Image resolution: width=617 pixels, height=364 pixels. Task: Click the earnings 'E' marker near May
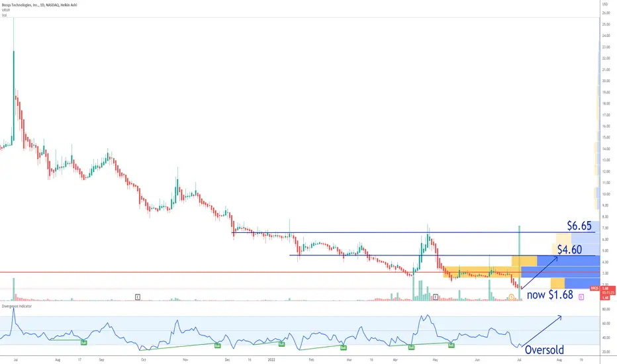coord(436,297)
